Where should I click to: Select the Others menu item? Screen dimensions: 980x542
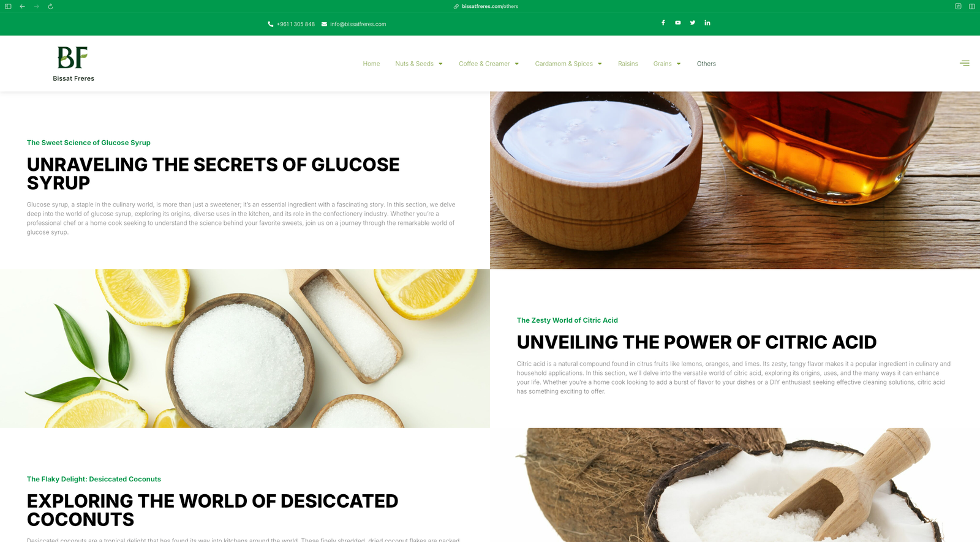706,64
